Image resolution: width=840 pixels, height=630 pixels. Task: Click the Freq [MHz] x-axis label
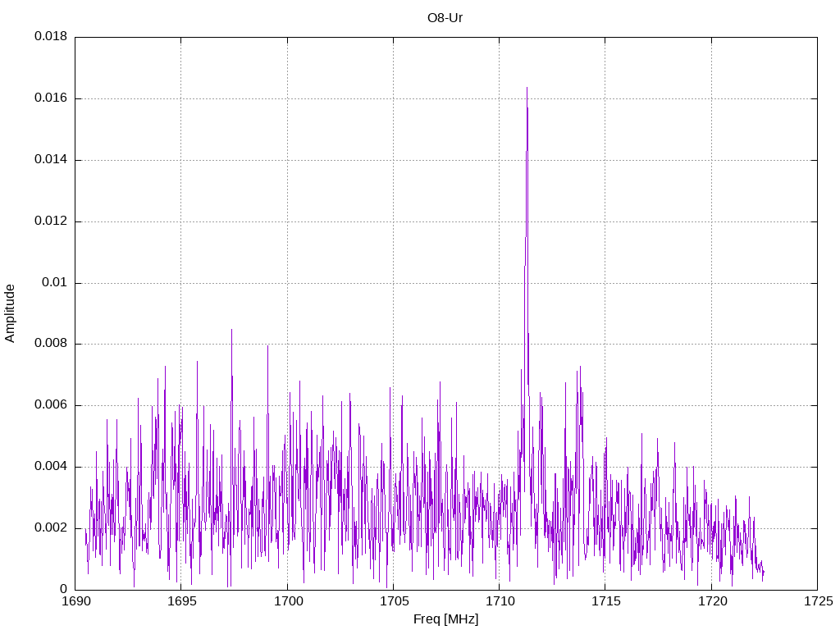445,619
